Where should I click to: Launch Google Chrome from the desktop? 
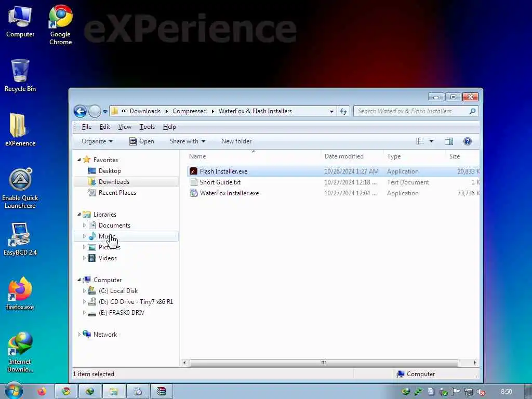click(x=60, y=25)
